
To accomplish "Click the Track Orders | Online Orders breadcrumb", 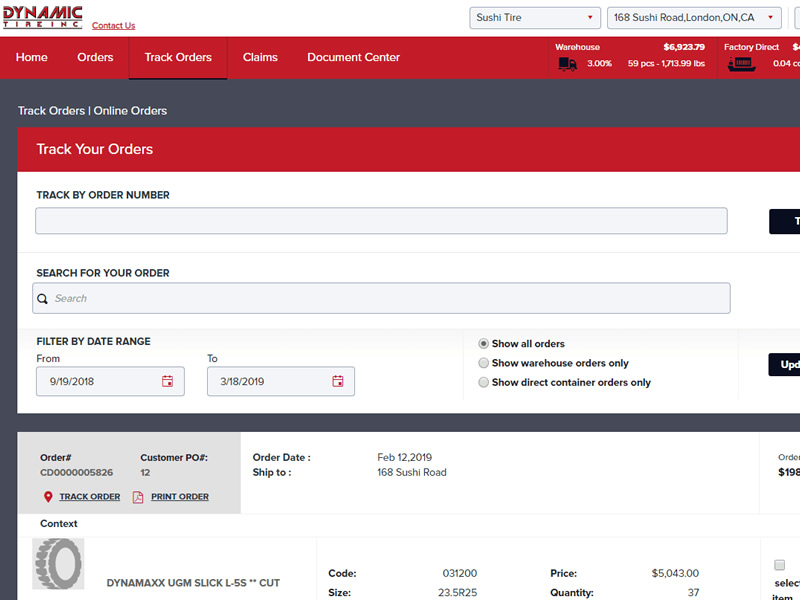I will (x=92, y=111).
